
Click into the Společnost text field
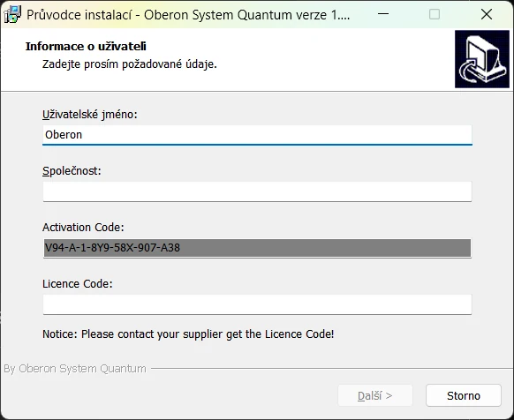tap(257, 191)
